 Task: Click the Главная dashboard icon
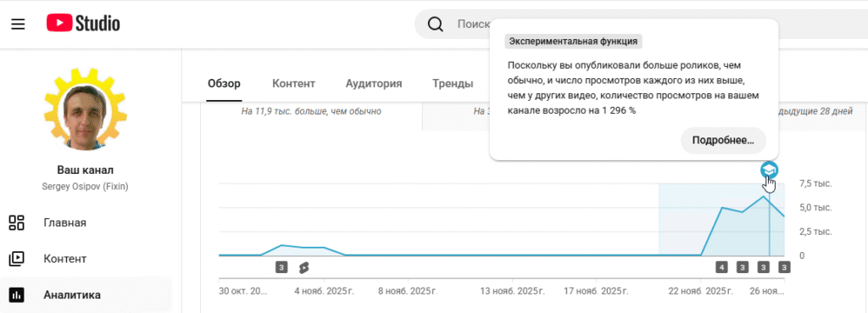point(17,223)
